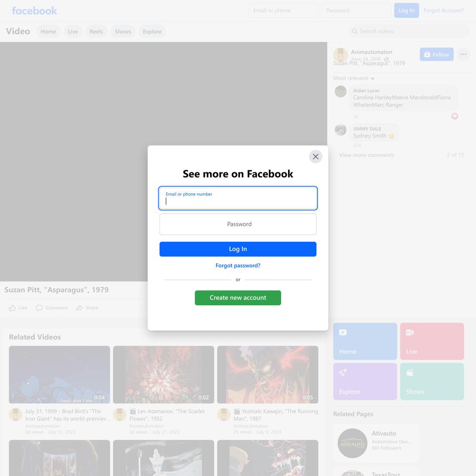Image resolution: width=476 pixels, height=476 pixels.
Task: Click Aidan Lucas's profile picture
Action: tap(341, 92)
